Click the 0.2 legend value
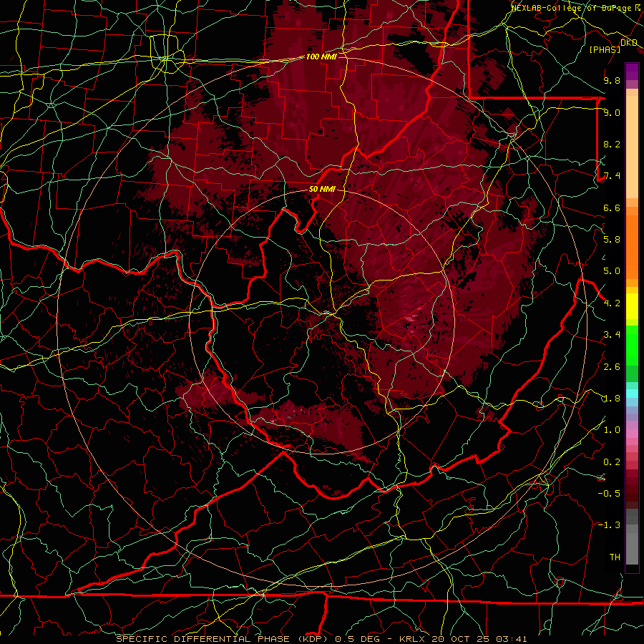The image size is (644, 644). pos(612,462)
